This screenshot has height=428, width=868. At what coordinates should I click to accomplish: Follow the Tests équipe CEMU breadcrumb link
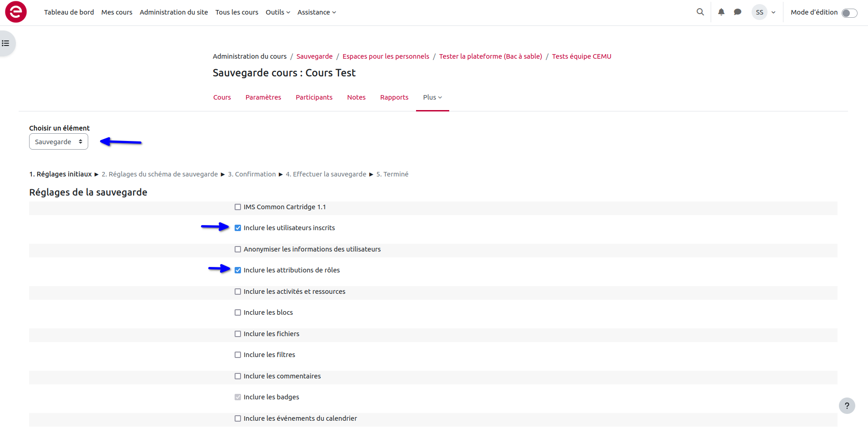coord(582,56)
